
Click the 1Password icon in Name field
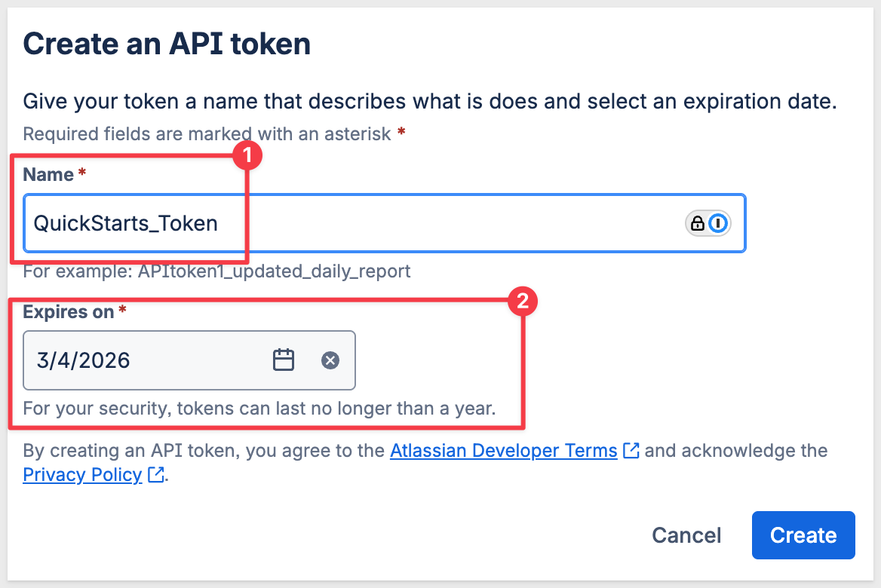[x=719, y=223]
